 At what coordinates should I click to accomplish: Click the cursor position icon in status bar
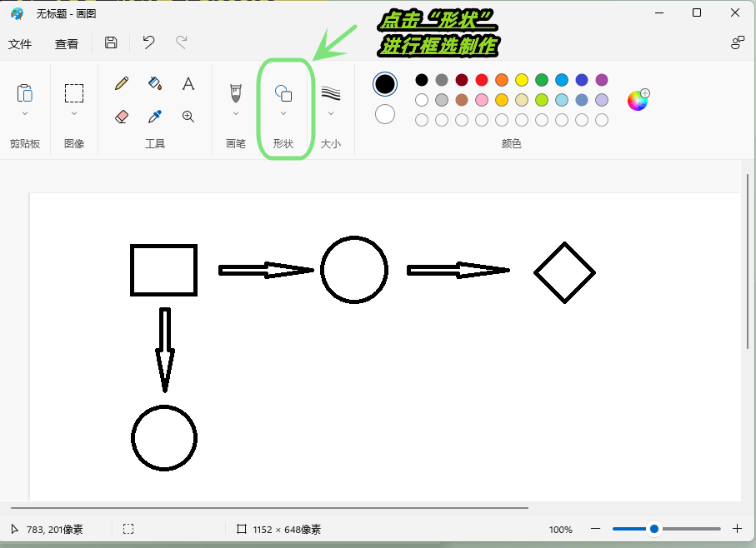pyautogui.click(x=15, y=529)
